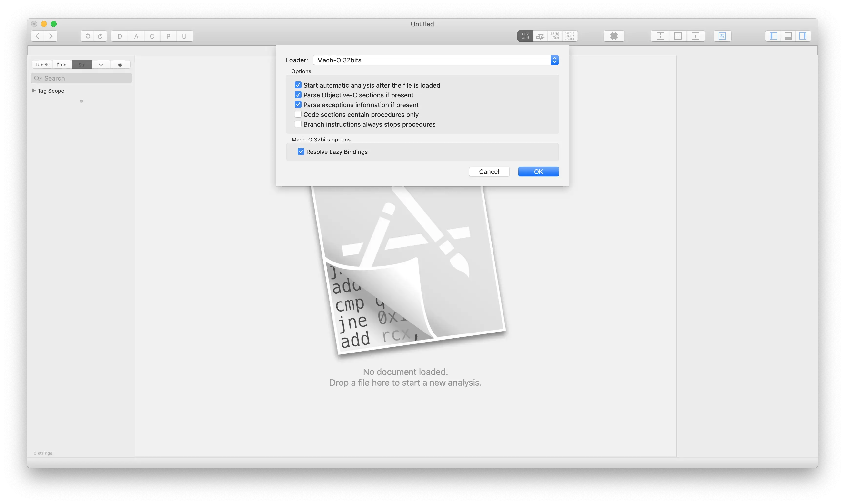This screenshot has width=845, height=504.
Task: Go forward with the right arrow button
Action: 51,36
